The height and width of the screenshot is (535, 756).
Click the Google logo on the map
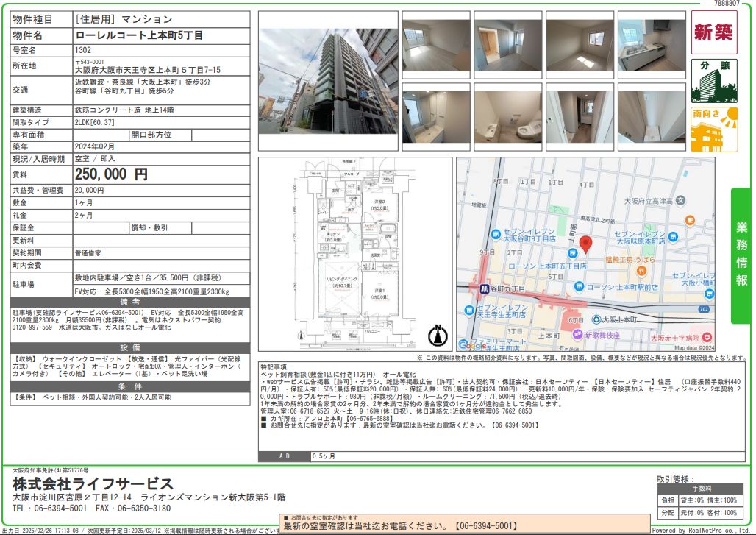pos(473,344)
